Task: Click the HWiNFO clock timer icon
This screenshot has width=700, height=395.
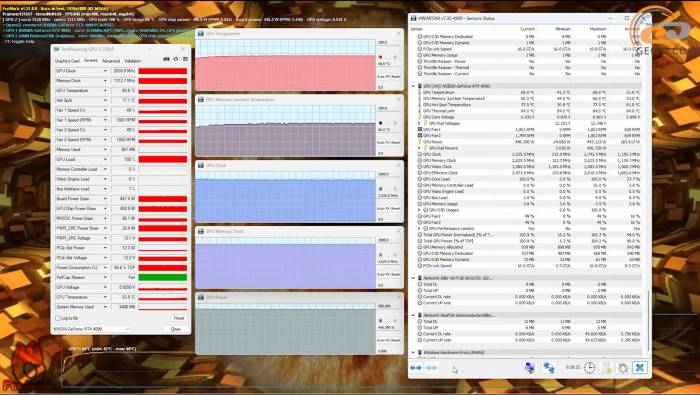Action: click(590, 368)
